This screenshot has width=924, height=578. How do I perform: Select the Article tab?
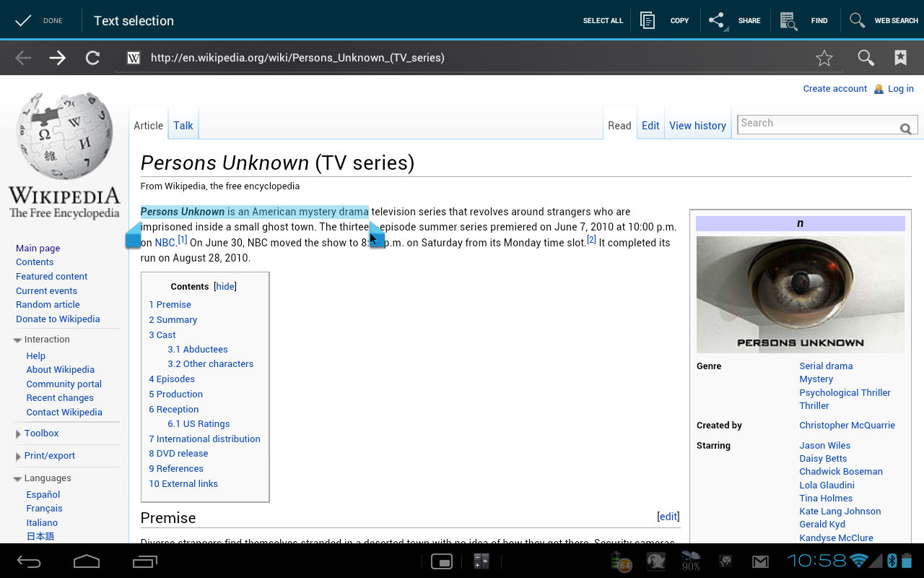point(149,126)
